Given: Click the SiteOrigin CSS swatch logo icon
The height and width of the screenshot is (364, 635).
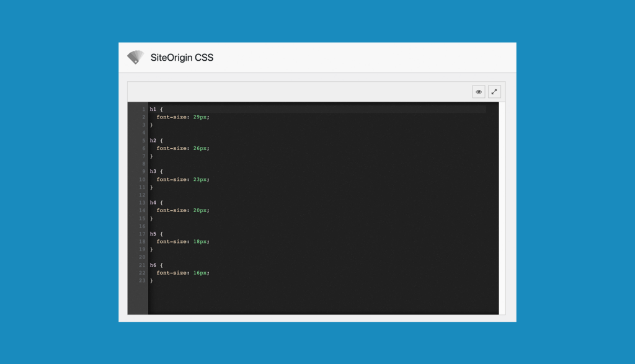Looking at the screenshot, I should [x=135, y=58].
